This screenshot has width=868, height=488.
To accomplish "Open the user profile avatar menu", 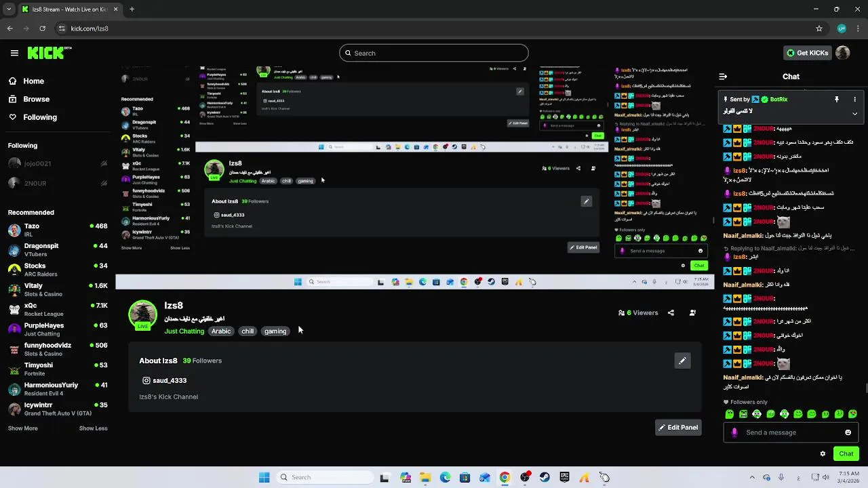I will pos(843,53).
